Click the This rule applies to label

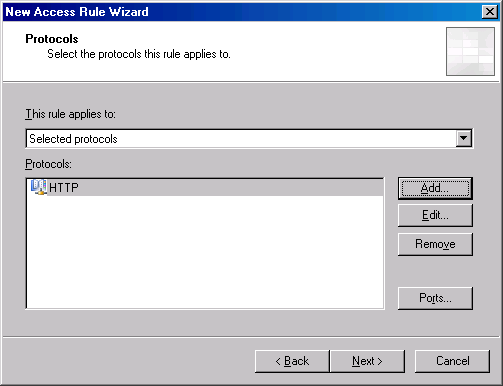tap(70, 114)
